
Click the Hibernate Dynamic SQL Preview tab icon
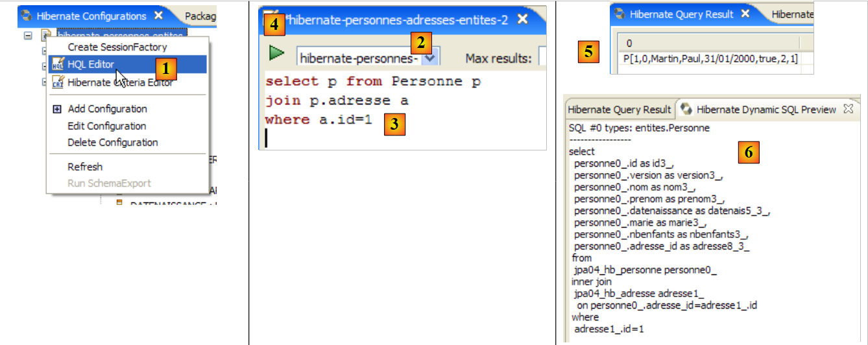click(x=687, y=110)
